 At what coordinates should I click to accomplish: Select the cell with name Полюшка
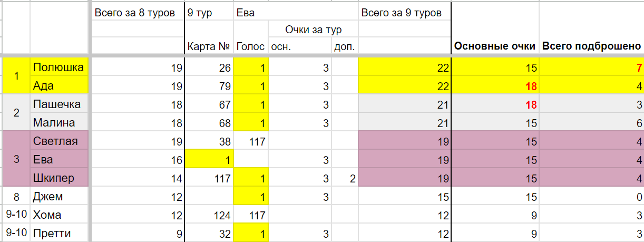pyautogui.click(x=60, y=67)
